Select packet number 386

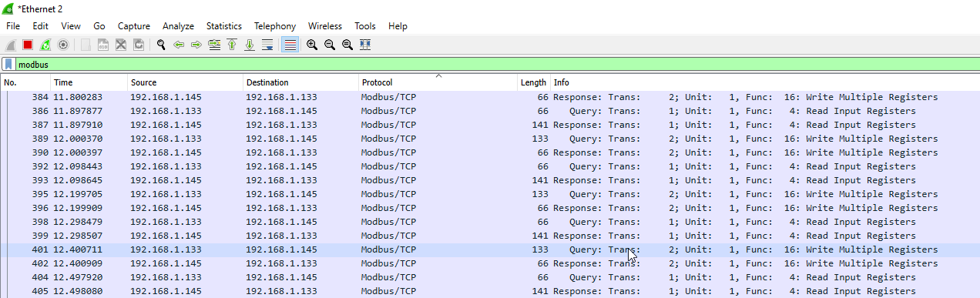tap(490, 111)
